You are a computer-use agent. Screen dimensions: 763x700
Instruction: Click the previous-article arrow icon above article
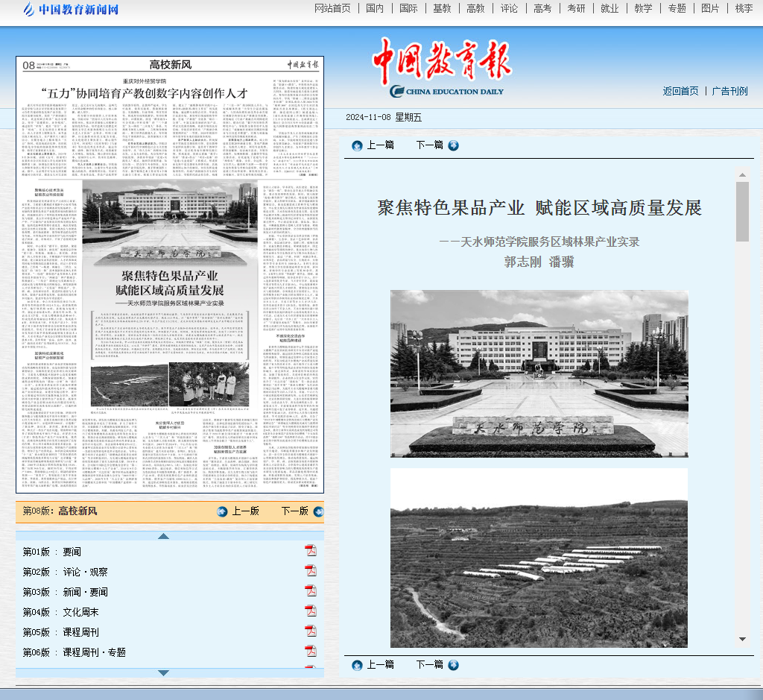click(357, 145)
